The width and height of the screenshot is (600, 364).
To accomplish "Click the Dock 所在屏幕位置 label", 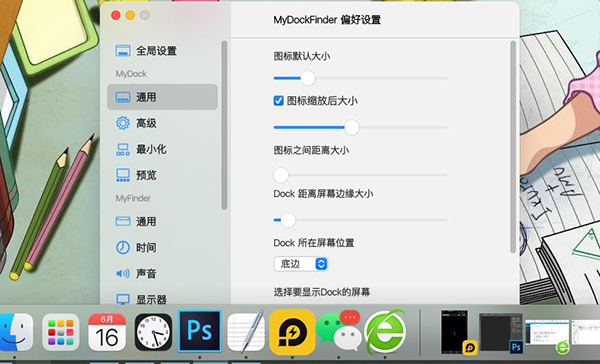I will 314,243.
